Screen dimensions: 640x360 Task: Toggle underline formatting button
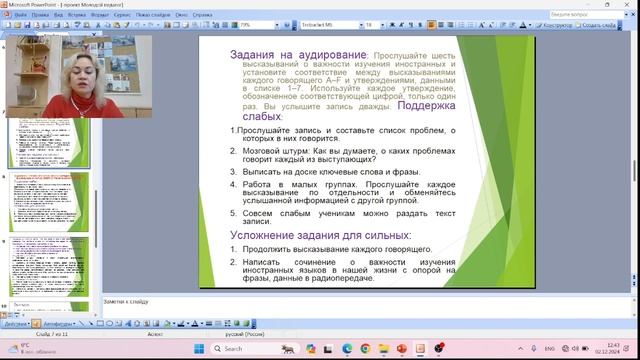tap(411, 25)
